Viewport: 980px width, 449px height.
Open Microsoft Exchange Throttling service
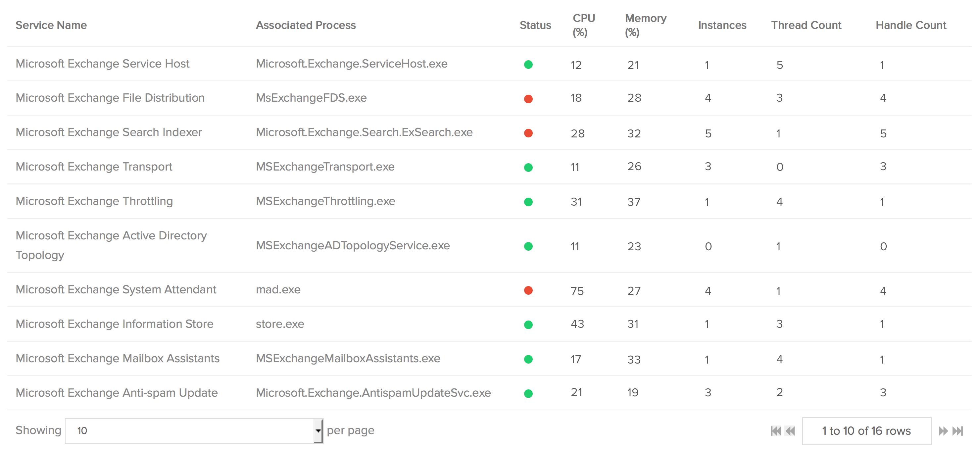point(94,201)
